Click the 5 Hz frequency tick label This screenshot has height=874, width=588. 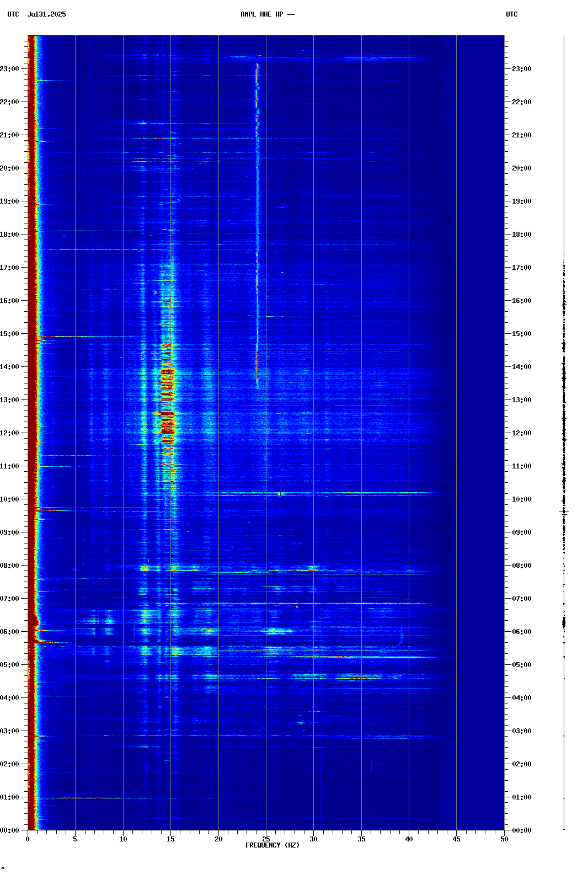pyautogui.click(x=75, y=839)
